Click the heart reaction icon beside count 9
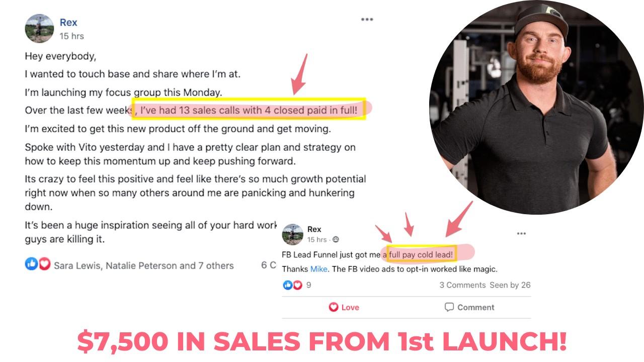 tap(297, 285)
